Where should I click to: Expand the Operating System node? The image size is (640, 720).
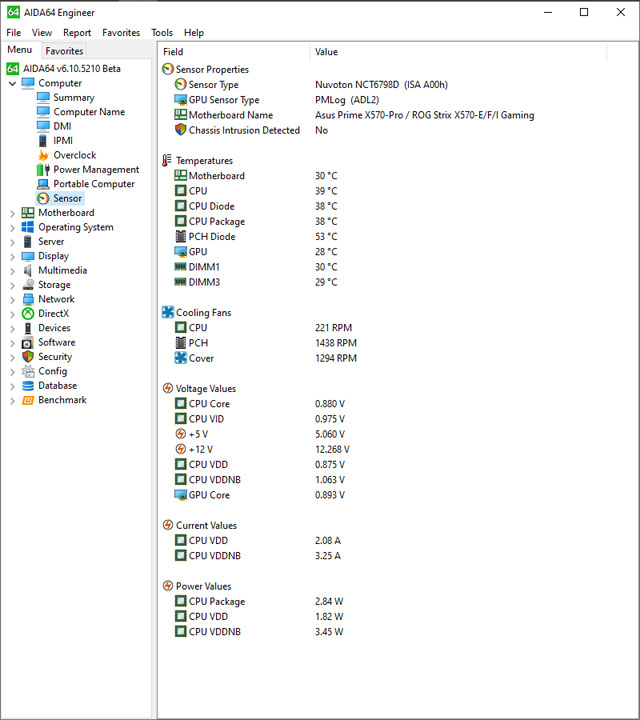click(12, 227)
